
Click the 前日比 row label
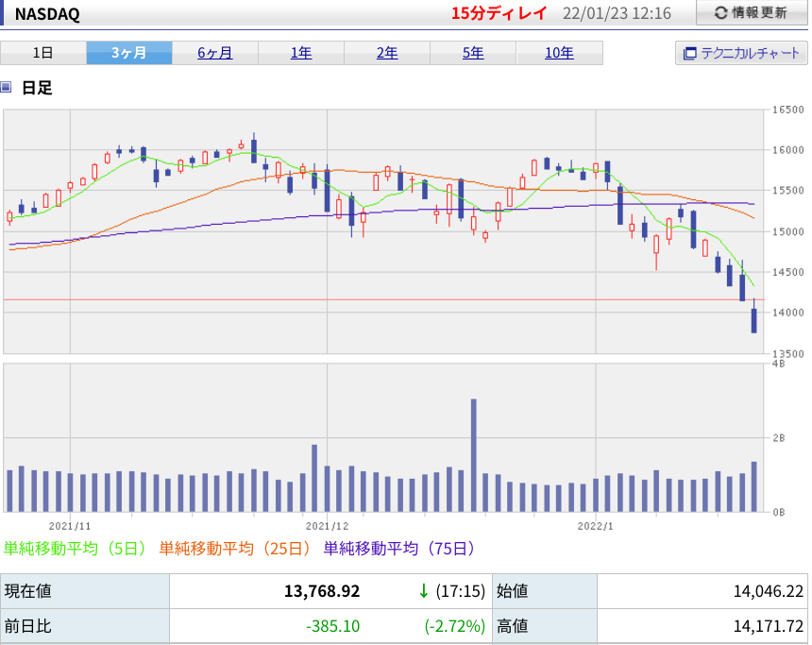point(85,626)
